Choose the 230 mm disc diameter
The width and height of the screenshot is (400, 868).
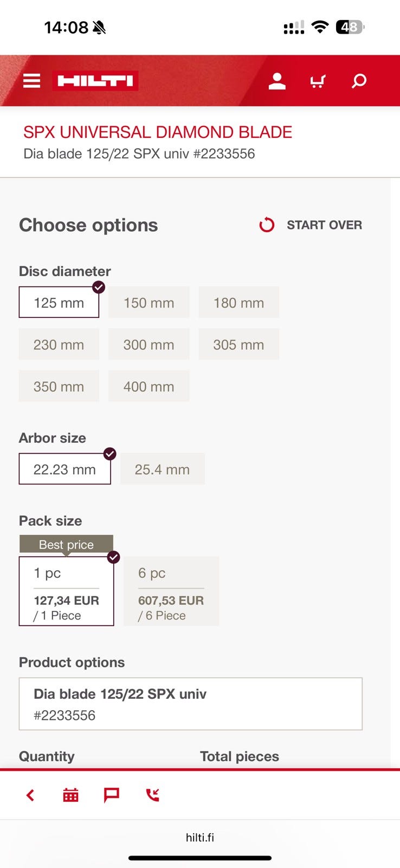tap(59, 344)
